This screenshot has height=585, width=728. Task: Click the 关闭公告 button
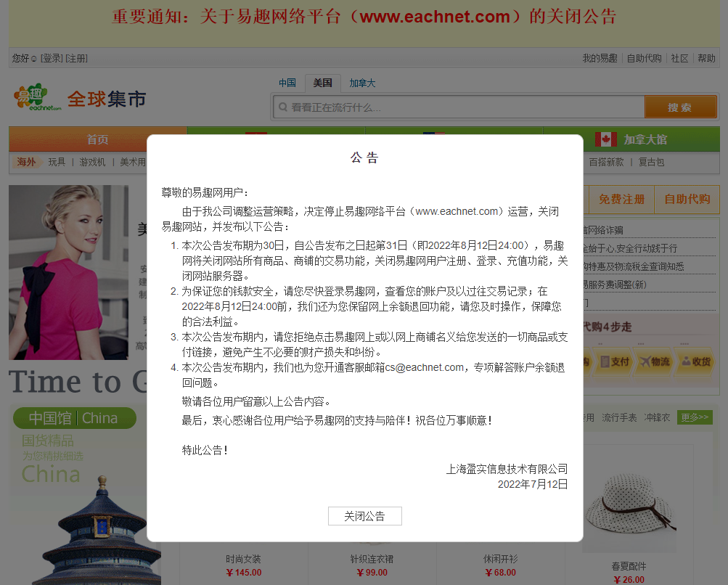pyautogui.click(x=364, y=516)
